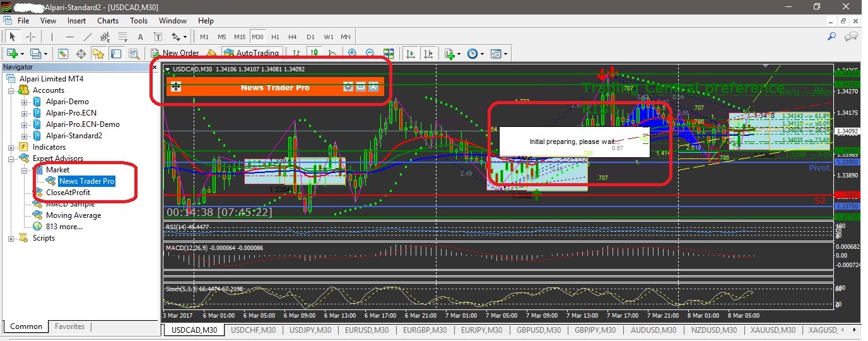Switch chart to M15 timeframe
This screenshot has height=341, width=868.
point(240,37)
